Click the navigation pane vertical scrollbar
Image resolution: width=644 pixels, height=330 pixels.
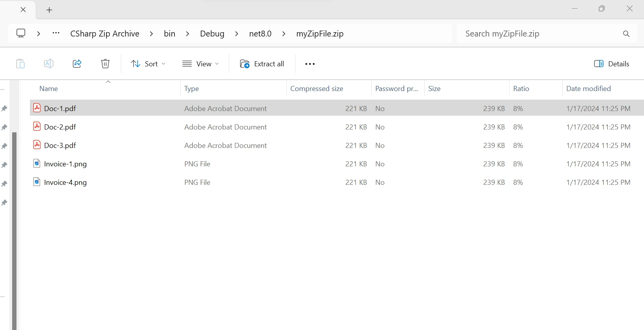click(x=14, y=228)
